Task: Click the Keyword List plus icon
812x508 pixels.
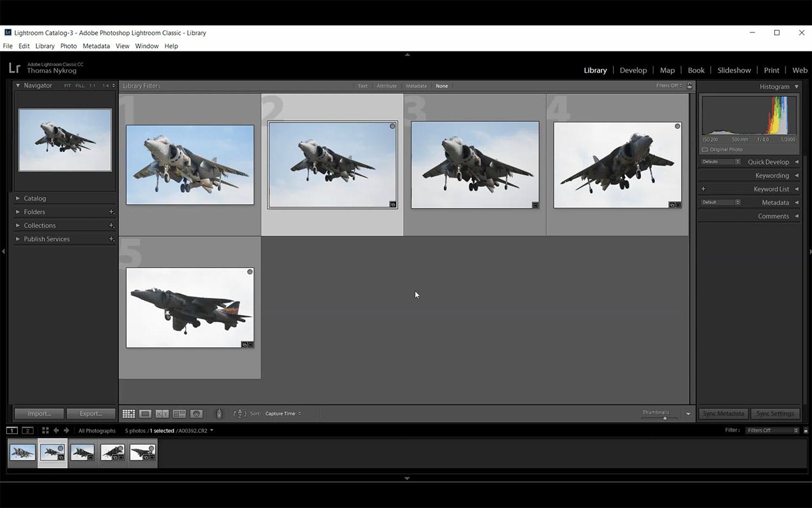Action: pyautogui.click(x=703, y=189)
